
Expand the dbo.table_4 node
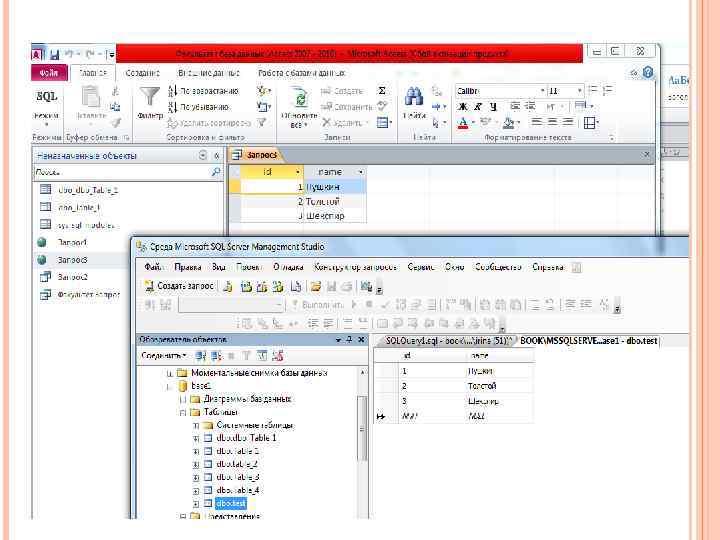(196, 490)
